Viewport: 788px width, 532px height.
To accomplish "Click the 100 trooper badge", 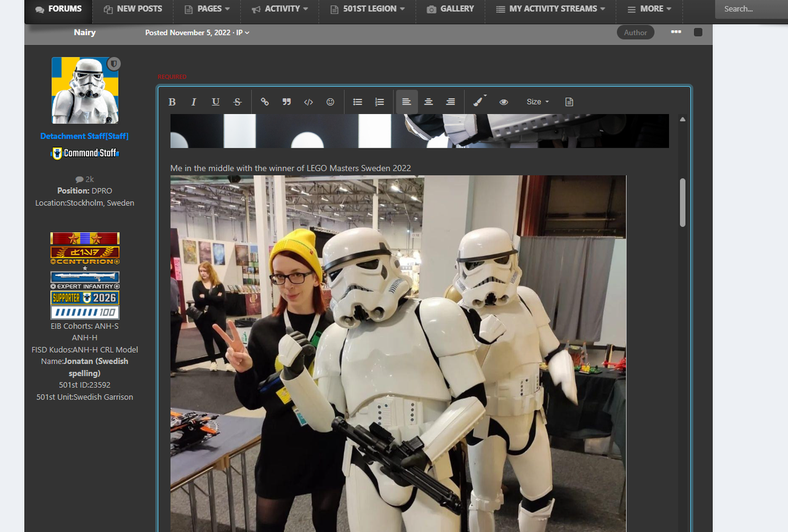I will click(x=85, y=313).
